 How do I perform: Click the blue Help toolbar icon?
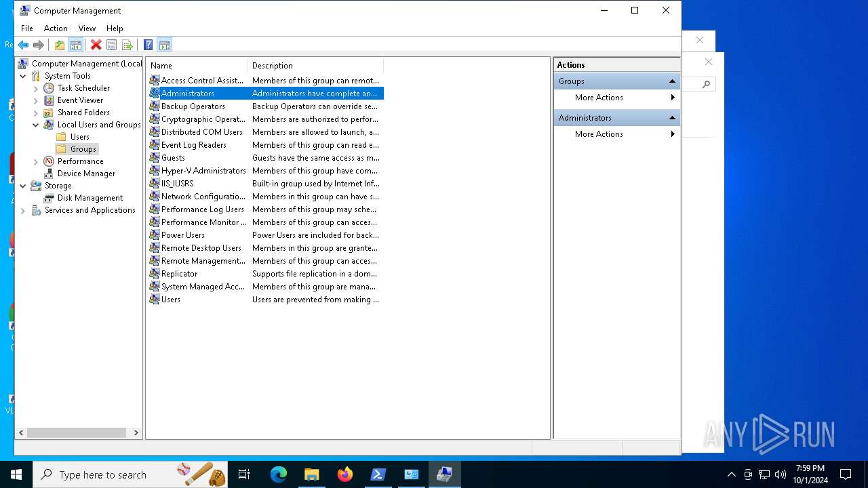pos(148,45)
